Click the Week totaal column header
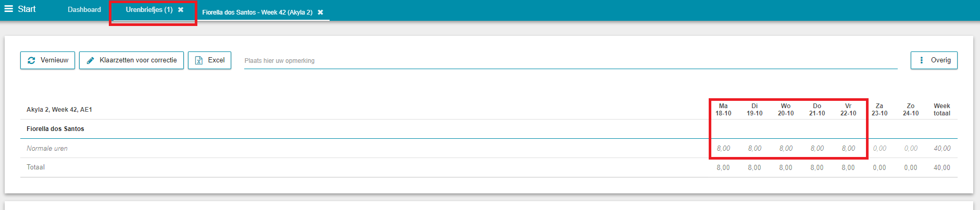Screen dimensions: 980x210 (x=941, y=110)
